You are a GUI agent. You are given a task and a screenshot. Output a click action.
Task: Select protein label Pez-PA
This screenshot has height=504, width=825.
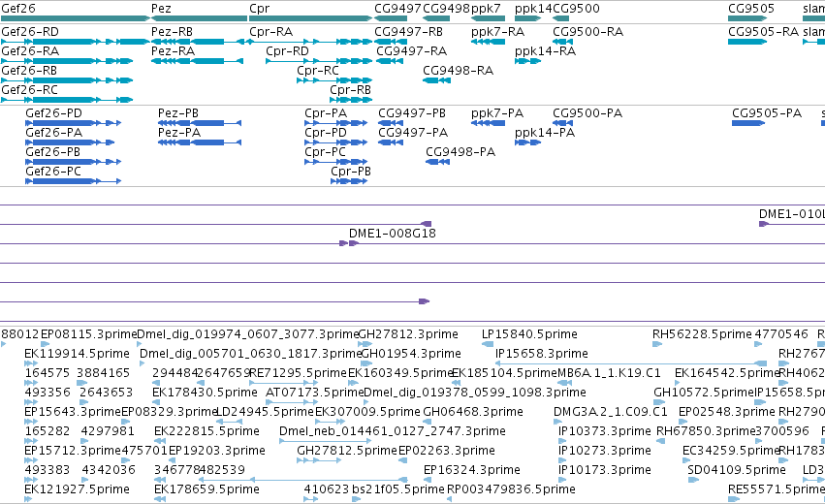(x=179, y=133)
